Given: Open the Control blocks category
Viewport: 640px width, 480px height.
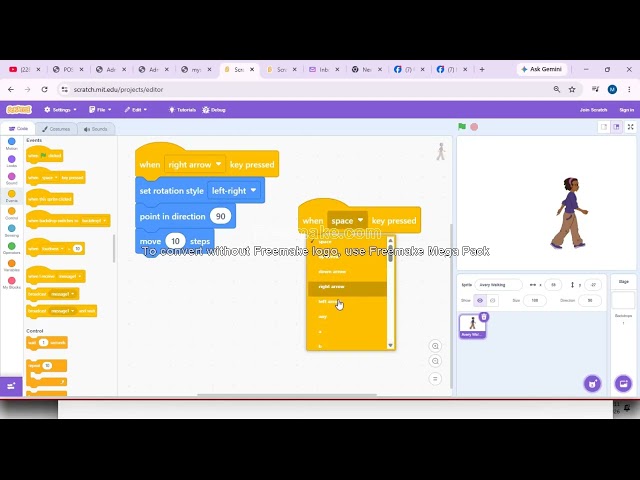Looking at the screenshot, I should point(11,213).
